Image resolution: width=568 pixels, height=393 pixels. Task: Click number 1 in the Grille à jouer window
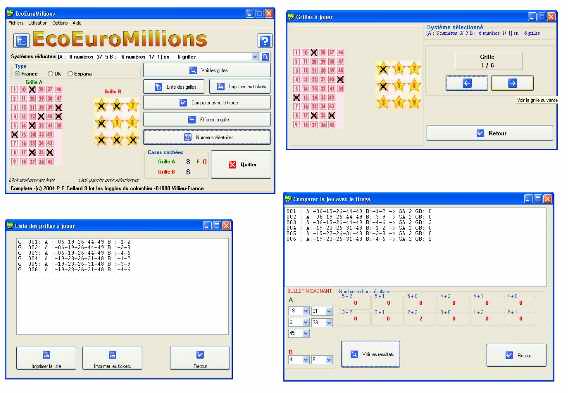coord(297,52)
